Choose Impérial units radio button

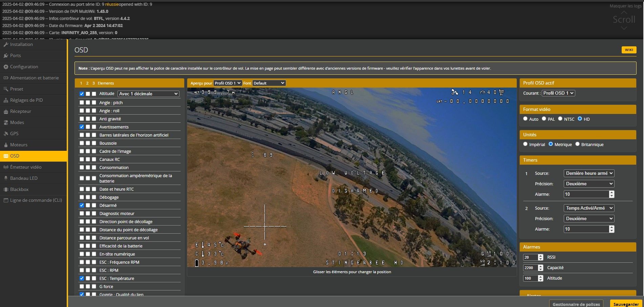525,144
